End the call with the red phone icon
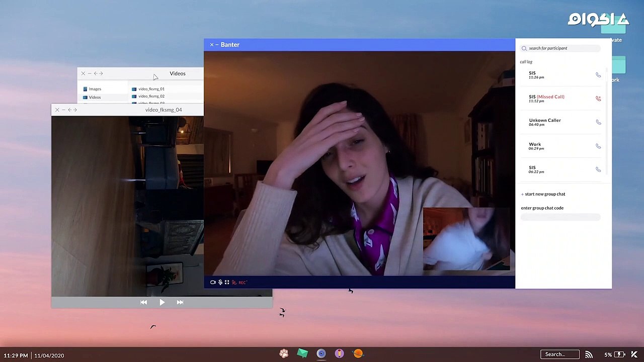Image resolution: width=644 pixels, height=362 pixels. [234, 283]
